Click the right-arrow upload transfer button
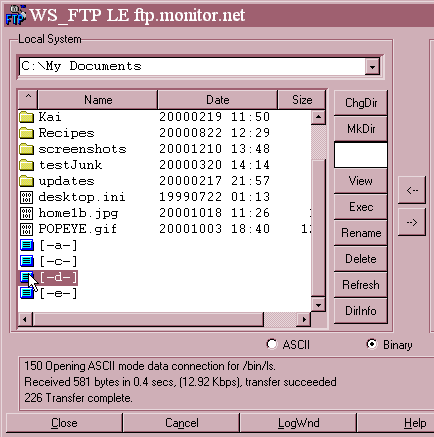Viewport: 434px width, 437px height. point(412,222)
